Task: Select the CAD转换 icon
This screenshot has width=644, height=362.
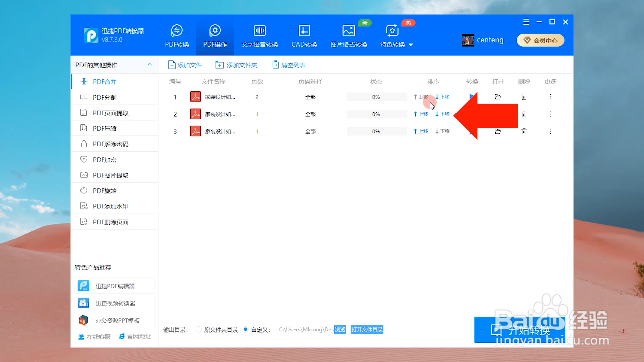Action: 304,31
